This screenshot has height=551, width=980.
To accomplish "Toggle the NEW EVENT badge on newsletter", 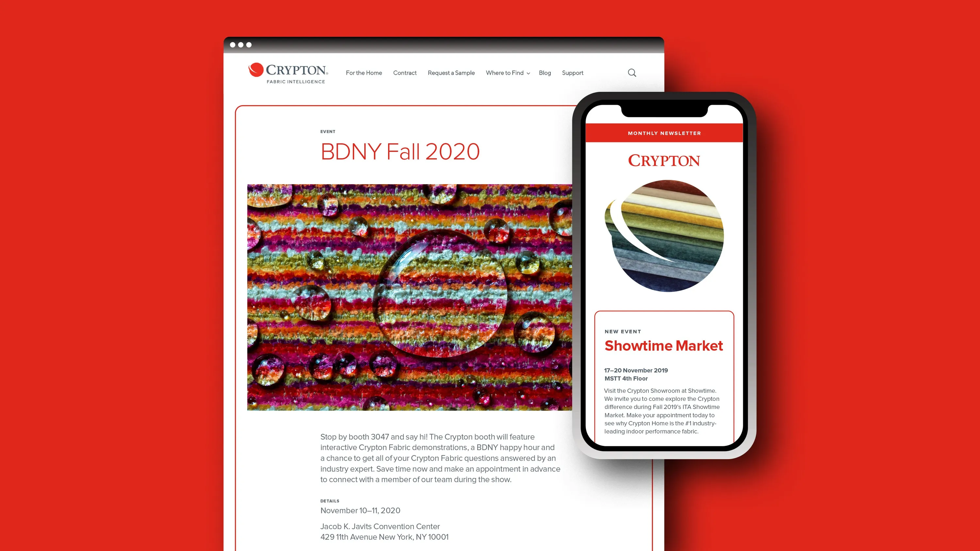I will [622, 331].
